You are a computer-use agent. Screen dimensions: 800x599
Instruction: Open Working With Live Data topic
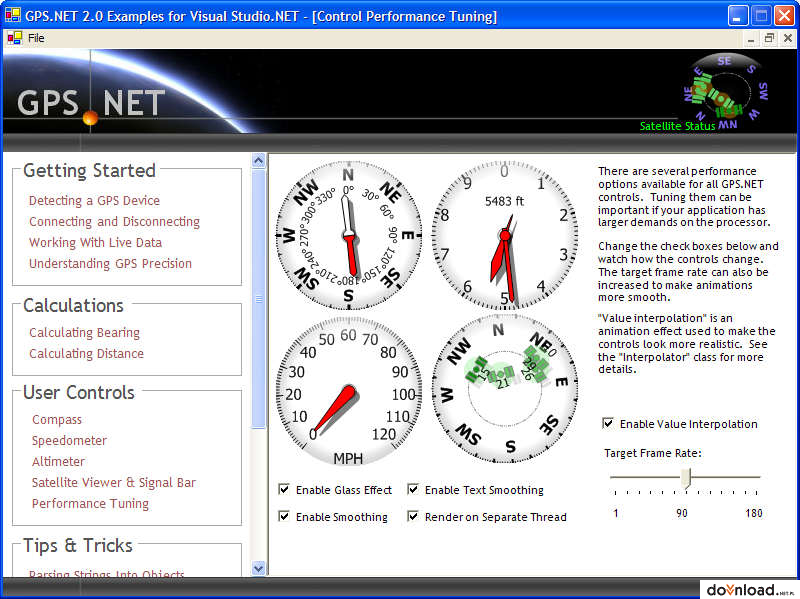pyautogui.click(x=95, y=242)
